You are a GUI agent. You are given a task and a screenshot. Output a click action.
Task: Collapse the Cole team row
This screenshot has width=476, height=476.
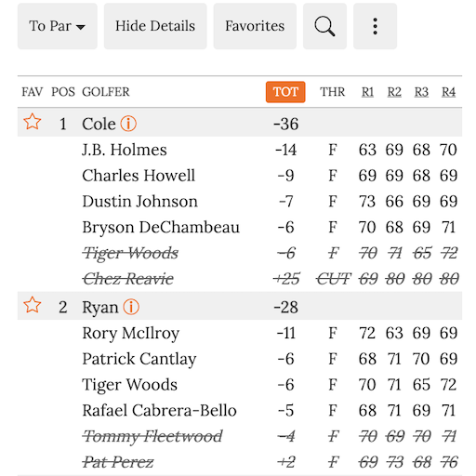(240, 123)
